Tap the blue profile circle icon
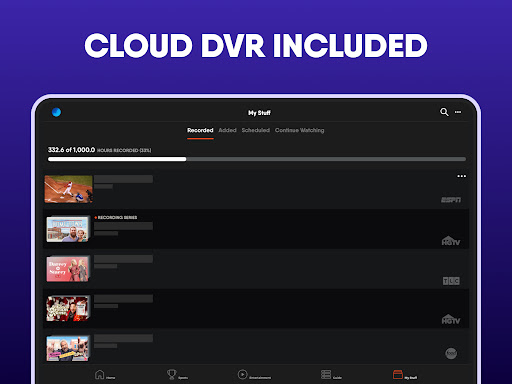This screenshot has width=512, height=384. [56, 112]
